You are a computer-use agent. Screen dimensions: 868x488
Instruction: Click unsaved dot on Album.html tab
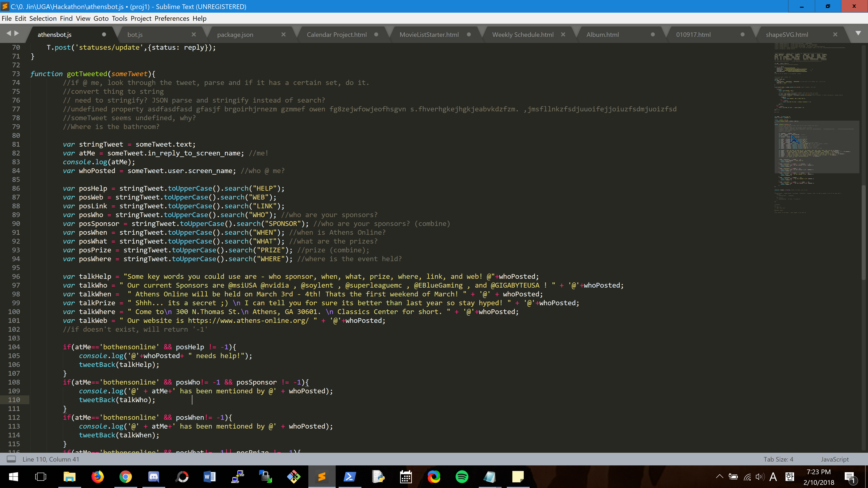click(653, 34)
